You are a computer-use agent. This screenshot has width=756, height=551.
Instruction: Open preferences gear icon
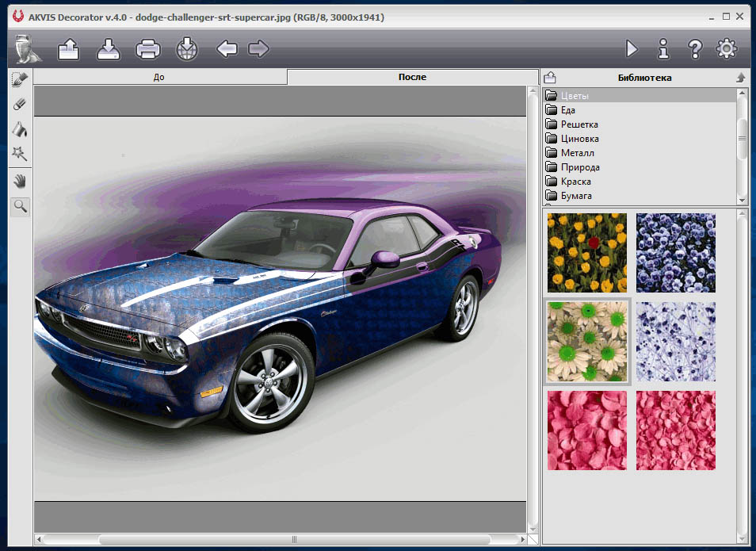point(727,48)
